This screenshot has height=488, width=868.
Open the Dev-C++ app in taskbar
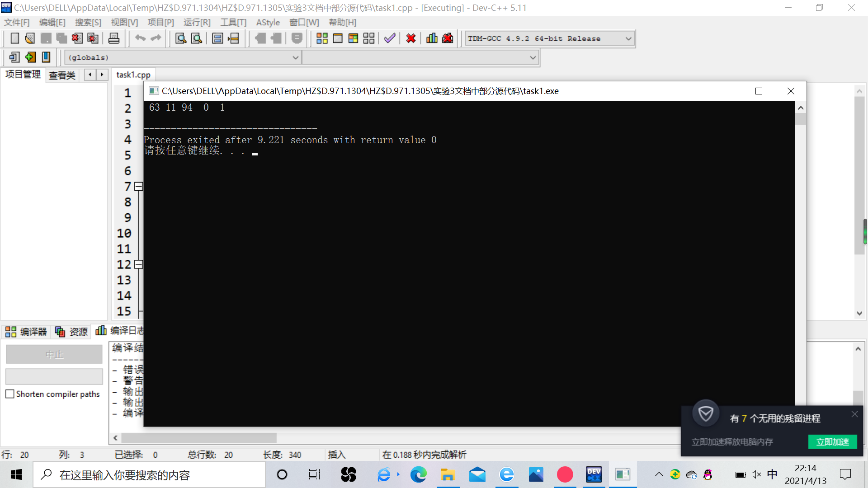tap(594, 474)
